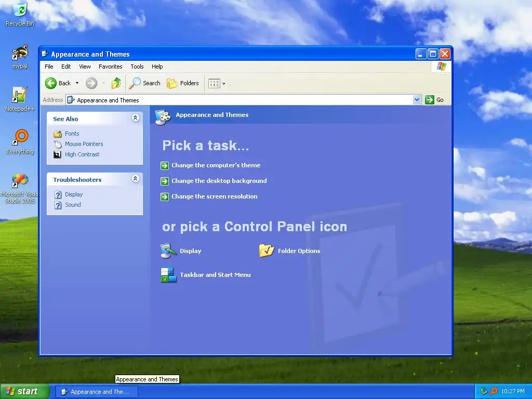Toggle the Folders pane toolbar button
The image size is (532, 399).
(x=183, y=83)
